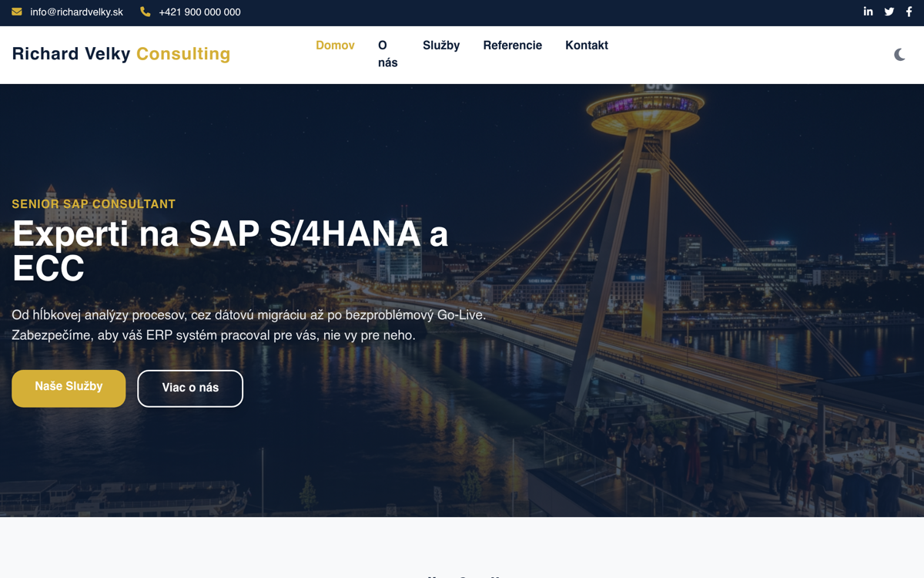Click the Richard Velky Consulting logo
This screenshot has height=578, width=924.
[x=120, y=54]
